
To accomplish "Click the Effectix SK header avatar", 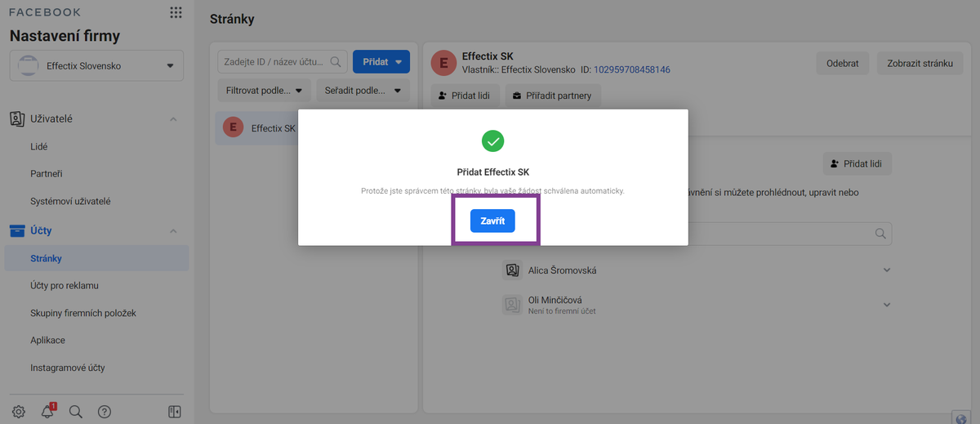I will click(443, 62).
